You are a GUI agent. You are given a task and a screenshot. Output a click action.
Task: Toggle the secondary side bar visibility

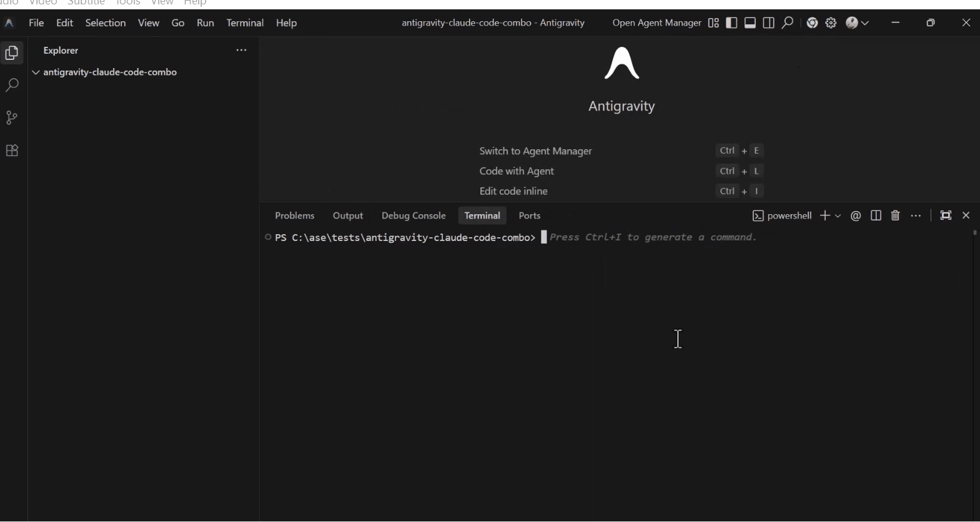769,23
